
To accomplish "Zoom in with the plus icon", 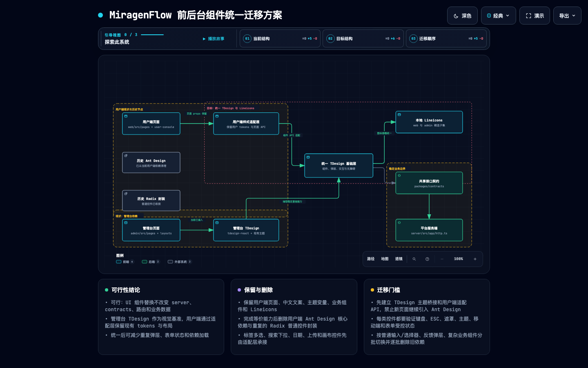I will tap(475, 259).
